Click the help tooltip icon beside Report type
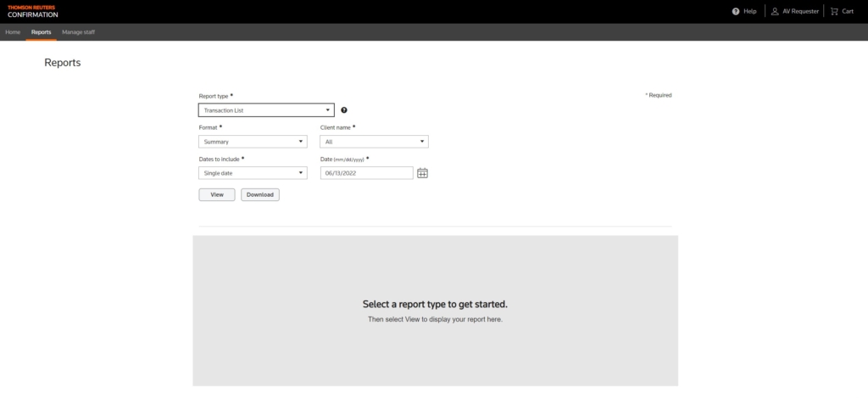This screenshot has width=868, height=398. click(344, 110)
